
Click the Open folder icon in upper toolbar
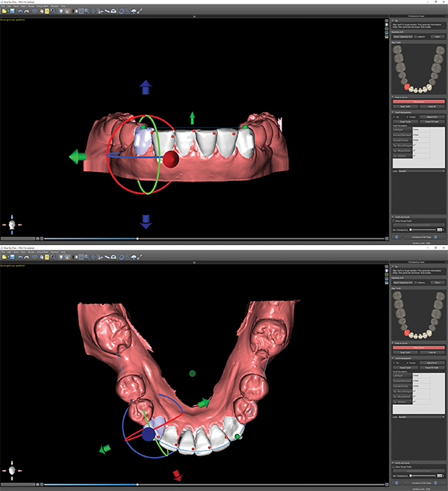(x=4, y=12)
